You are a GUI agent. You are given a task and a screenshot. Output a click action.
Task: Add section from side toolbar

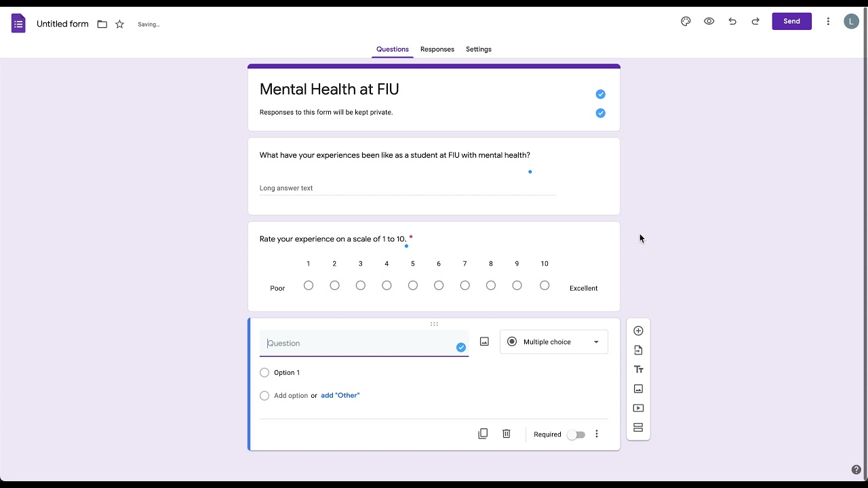tap(638, 428)
